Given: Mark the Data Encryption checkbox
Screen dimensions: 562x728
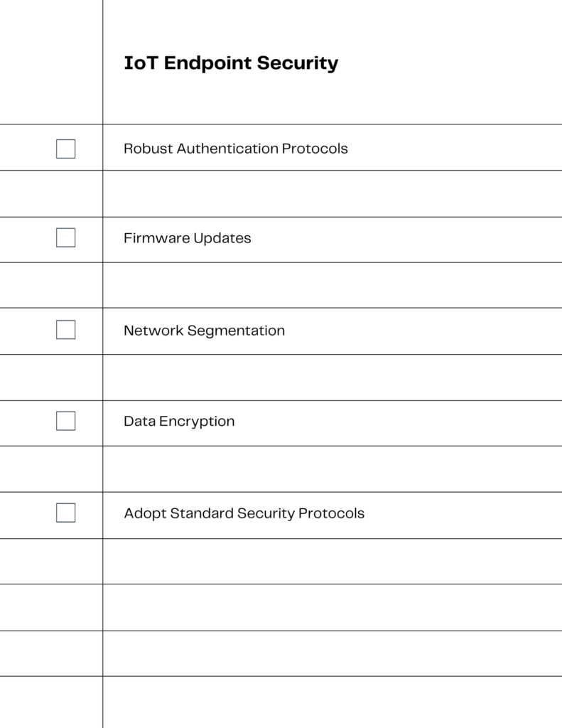Looking at the screenshot, I should pyautogui.click(x=66, y=421).
